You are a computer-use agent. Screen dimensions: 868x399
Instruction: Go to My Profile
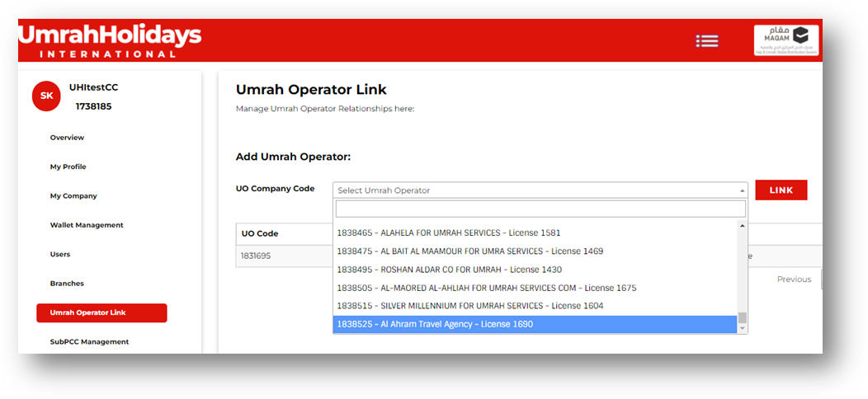point(68,167)
